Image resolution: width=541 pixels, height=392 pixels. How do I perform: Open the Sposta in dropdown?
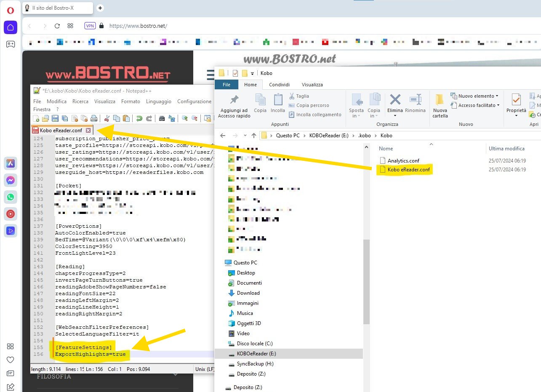tap(356, 106)
